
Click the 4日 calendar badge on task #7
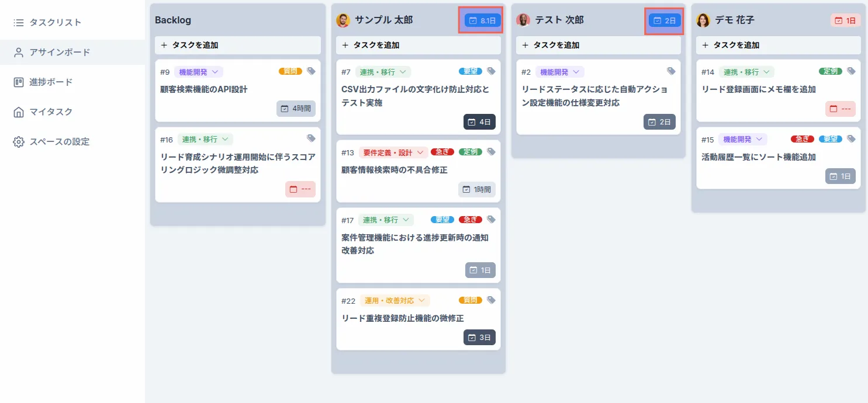[479, 121]
